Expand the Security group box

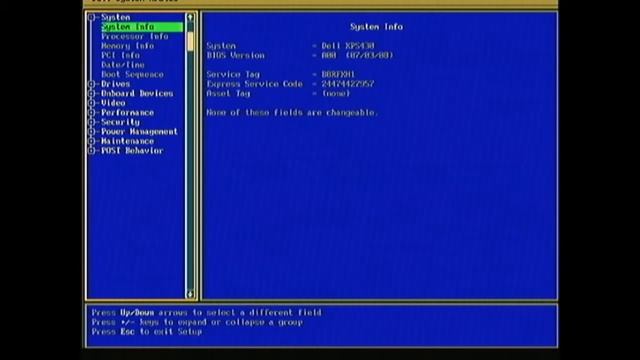(x=92, y=122)
